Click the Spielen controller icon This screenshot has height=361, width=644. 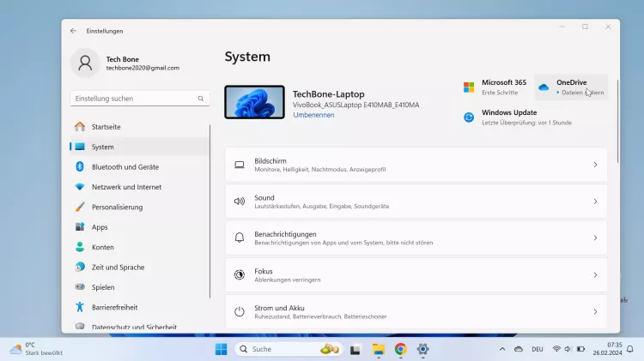[80, 286]
